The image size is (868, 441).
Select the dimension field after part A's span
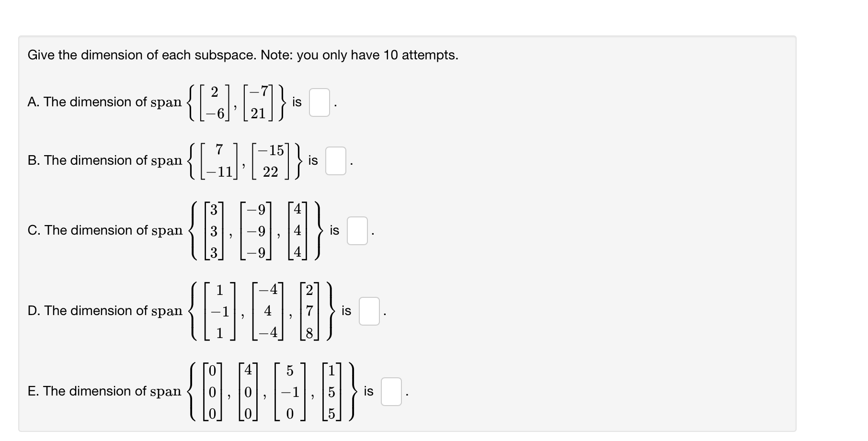tap(320, 102)
